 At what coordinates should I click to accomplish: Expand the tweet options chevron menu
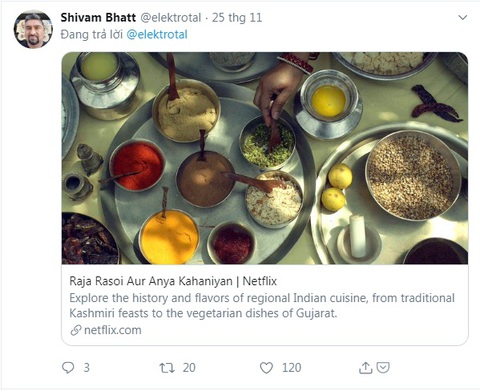(463, 17)
